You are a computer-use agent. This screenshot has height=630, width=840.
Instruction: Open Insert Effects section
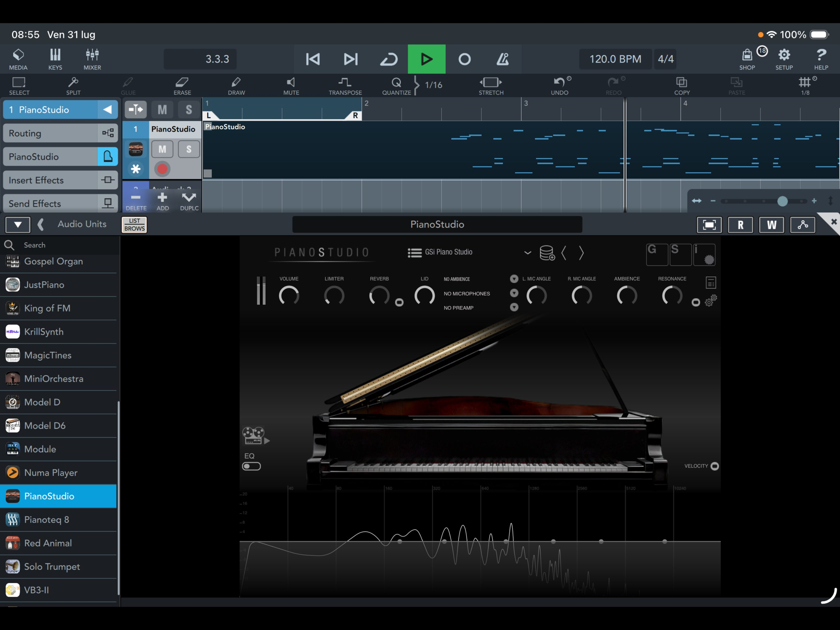(60, 180)
